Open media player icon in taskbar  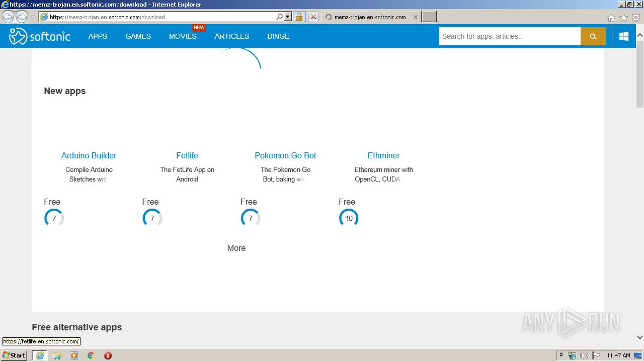point(74,355)
